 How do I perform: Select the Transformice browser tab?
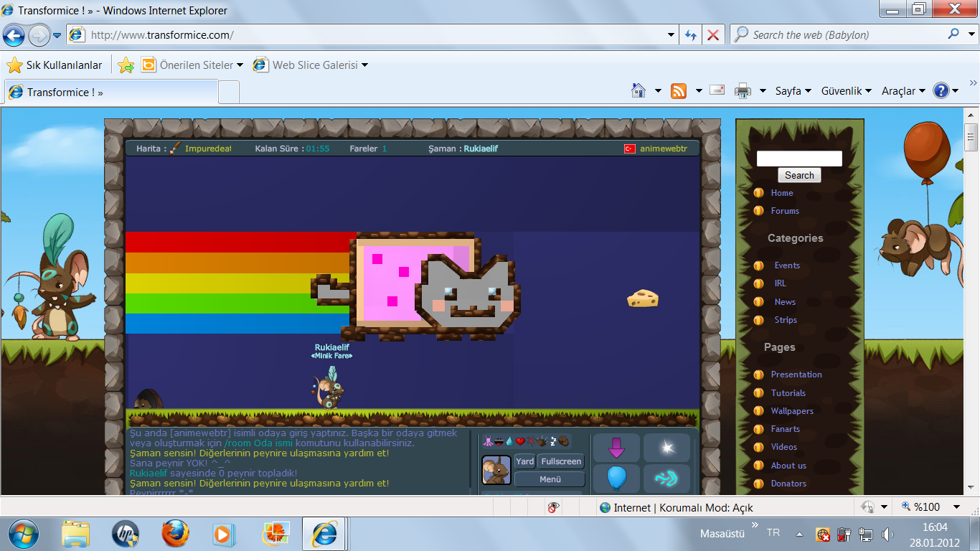pyautogui.click(x=111, y=92)
